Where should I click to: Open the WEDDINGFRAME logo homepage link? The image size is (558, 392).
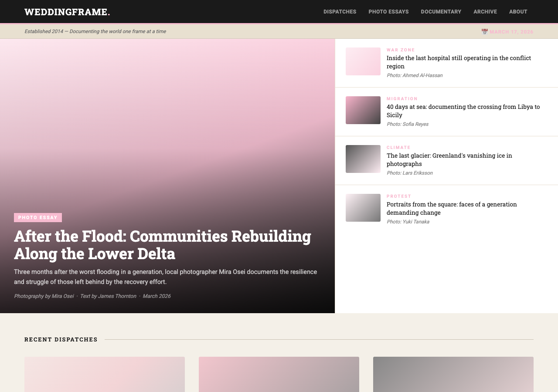[x=67, y=12]
